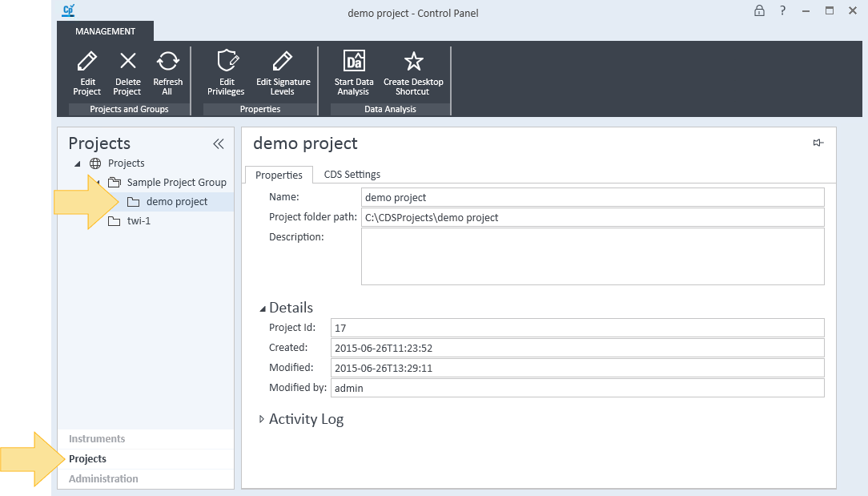The width and height of the screenshot is (868, 496).
Task: Switch to the CDS Settings tab
Action: (352, 174)
